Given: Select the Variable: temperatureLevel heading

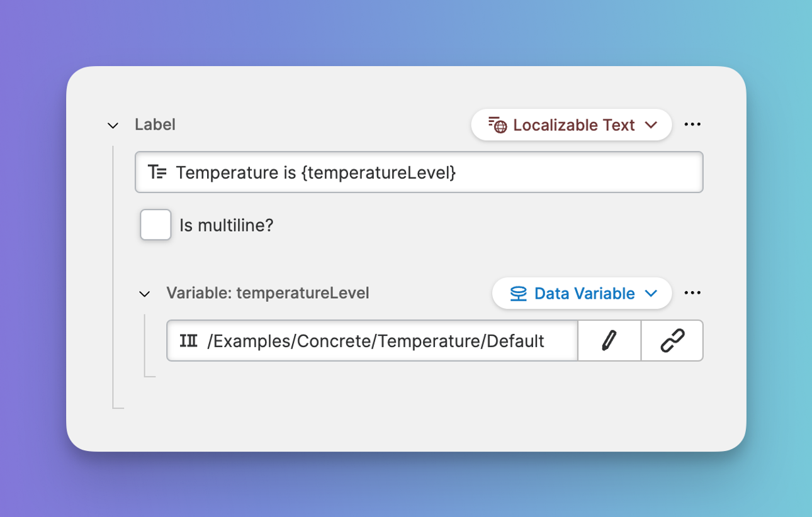Looking at the screenshot, I should point(268,293).
